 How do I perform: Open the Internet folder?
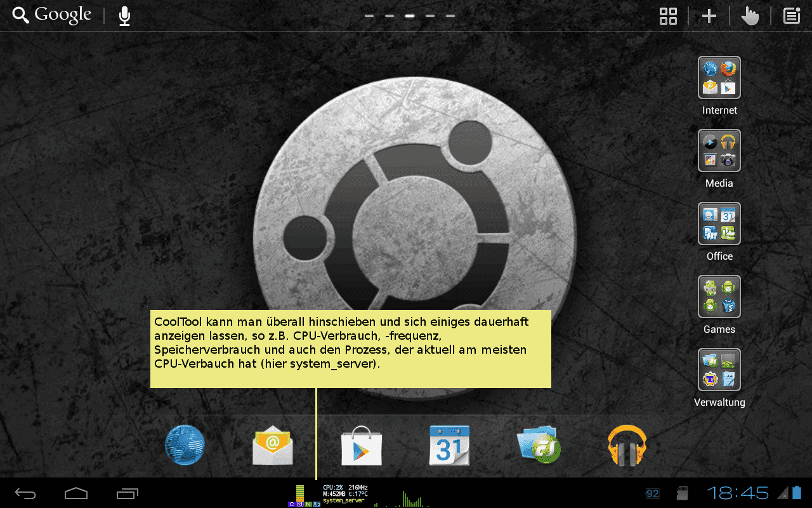[719, 77]
